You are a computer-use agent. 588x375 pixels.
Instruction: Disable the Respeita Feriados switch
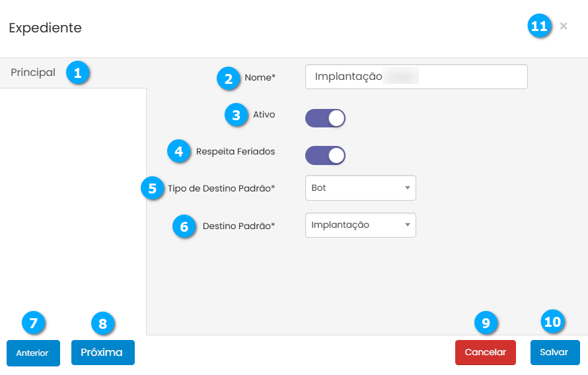tap(325, 156)
